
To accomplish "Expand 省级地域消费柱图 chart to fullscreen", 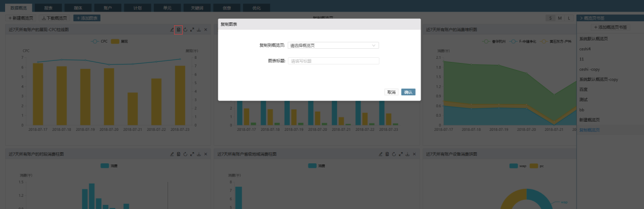I will point(401,154).
